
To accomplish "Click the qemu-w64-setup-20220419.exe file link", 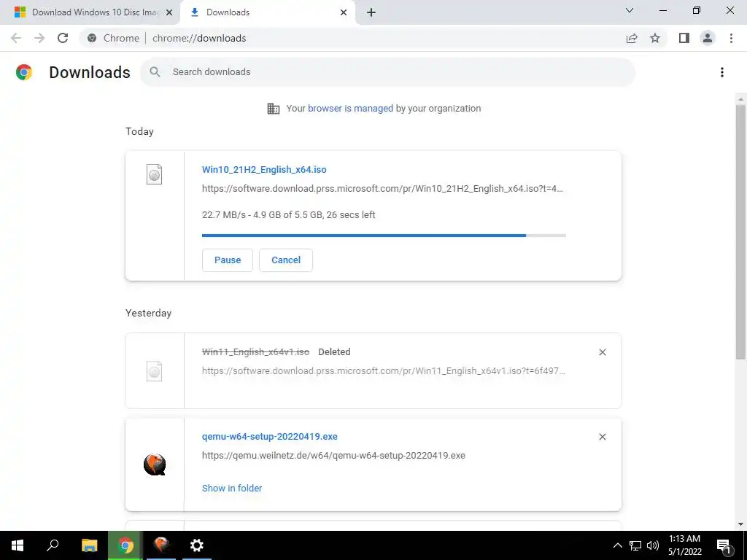I will pos(270,437).
